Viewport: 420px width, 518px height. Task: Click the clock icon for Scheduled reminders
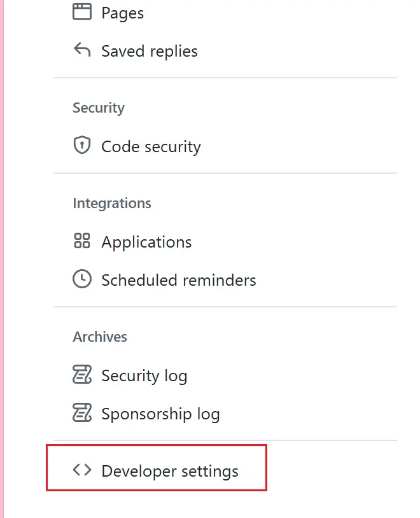pyautogui.click(x=82, y=279)
